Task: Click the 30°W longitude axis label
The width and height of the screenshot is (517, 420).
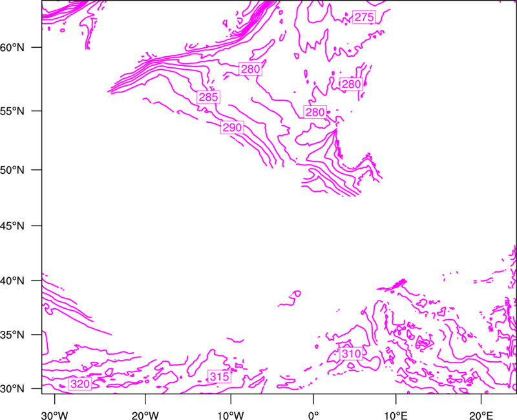Action: point(55,415)
